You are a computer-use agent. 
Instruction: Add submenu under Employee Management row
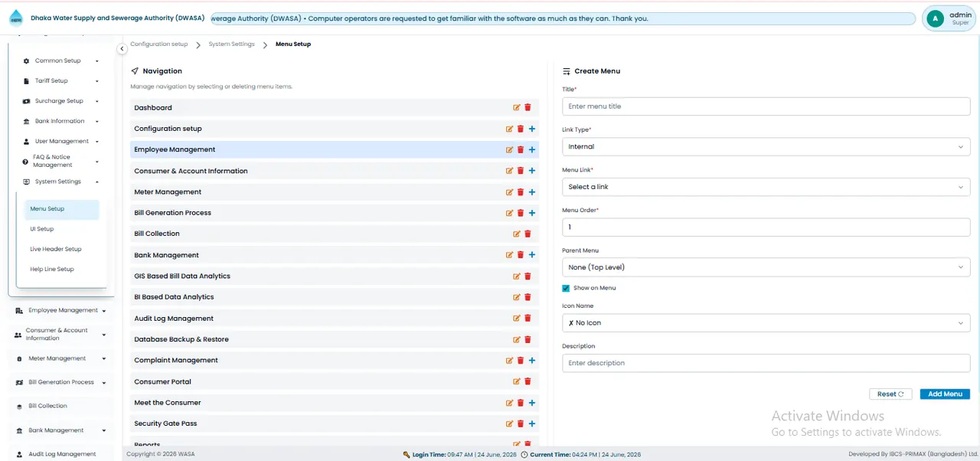coord(532,150)
